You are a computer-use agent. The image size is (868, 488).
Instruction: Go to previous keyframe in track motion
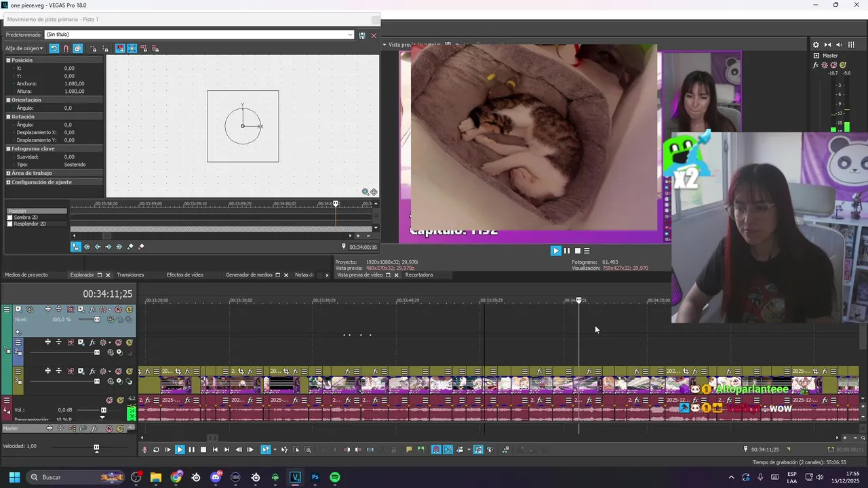[x=98, y=247]
